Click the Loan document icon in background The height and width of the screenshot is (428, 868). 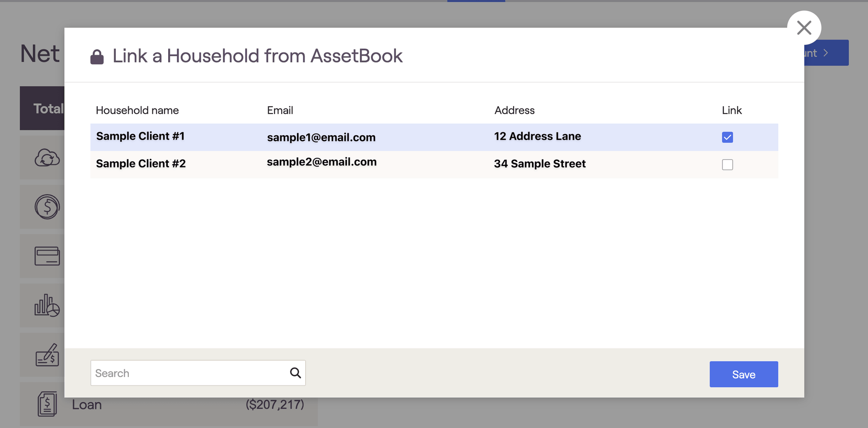coord(47,404)
